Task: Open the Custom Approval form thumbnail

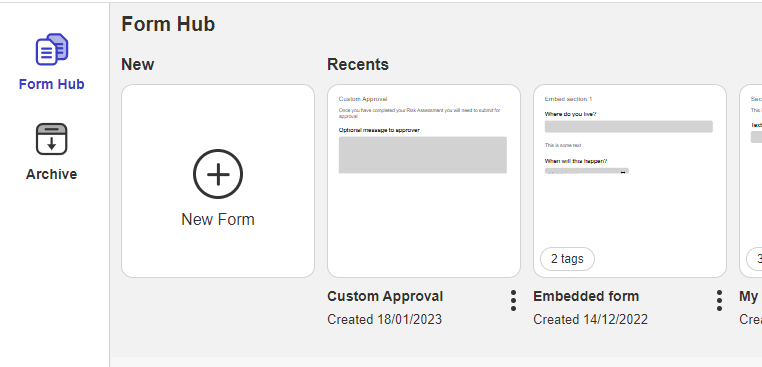Action: [424, 181]
